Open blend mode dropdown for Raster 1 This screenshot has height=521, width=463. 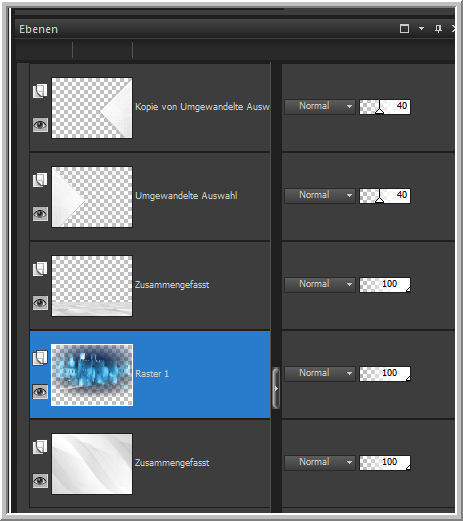point(320,373)
